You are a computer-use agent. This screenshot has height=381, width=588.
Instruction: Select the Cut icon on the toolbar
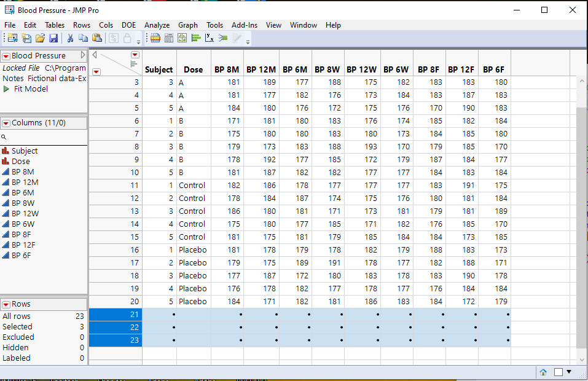tap(70, 38)
